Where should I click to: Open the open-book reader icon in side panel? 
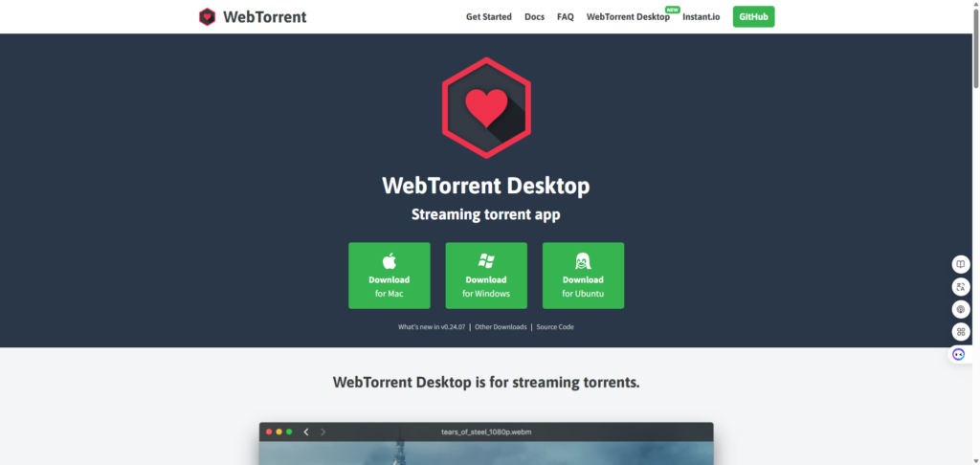tap(961, 264)
